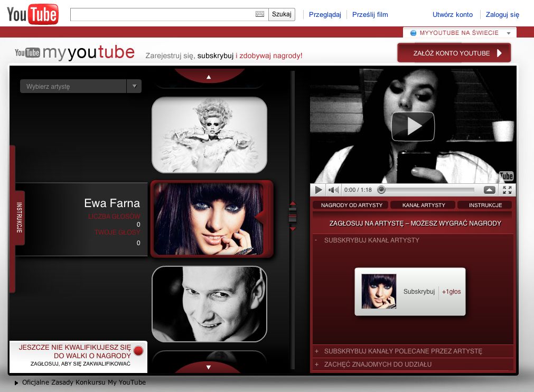
Task: Click the Zagłosuj na artystę heading
Action: point(415,223)
